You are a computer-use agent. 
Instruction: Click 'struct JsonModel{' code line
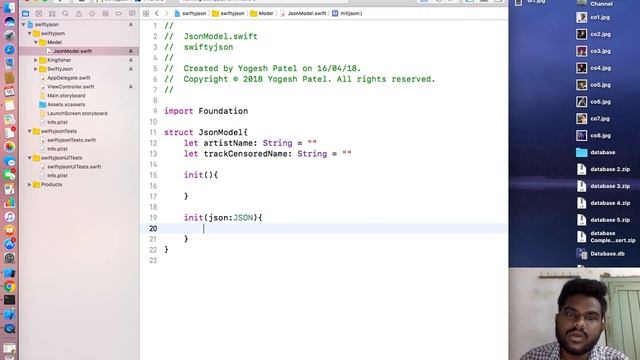coord(206,132)
